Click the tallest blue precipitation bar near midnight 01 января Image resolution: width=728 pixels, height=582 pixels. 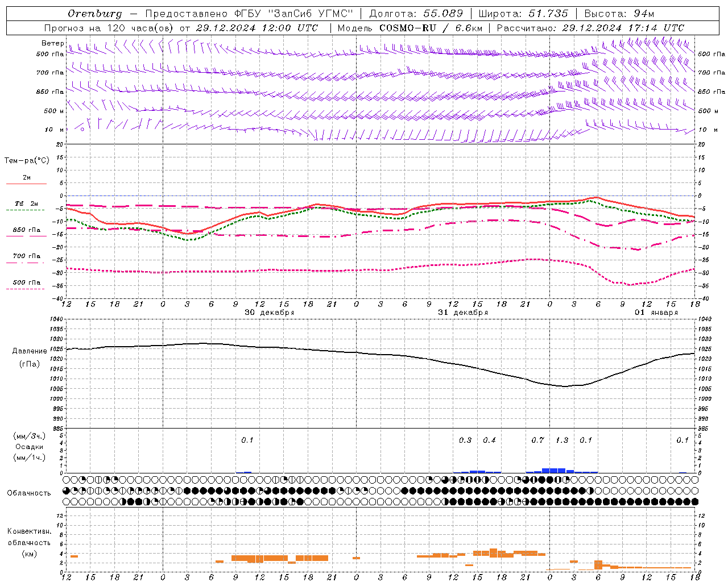(x=554, y=471)
